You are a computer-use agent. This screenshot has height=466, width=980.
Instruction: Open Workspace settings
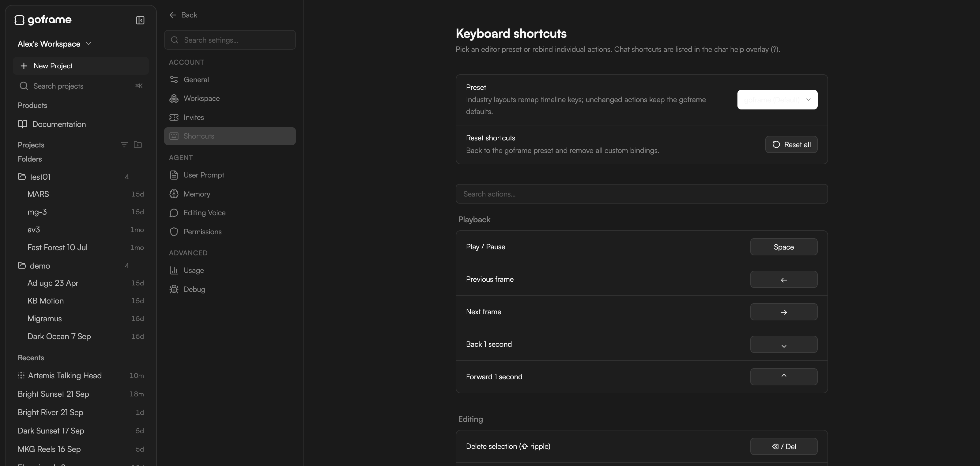pyautogui.click(x=230, y=98)
